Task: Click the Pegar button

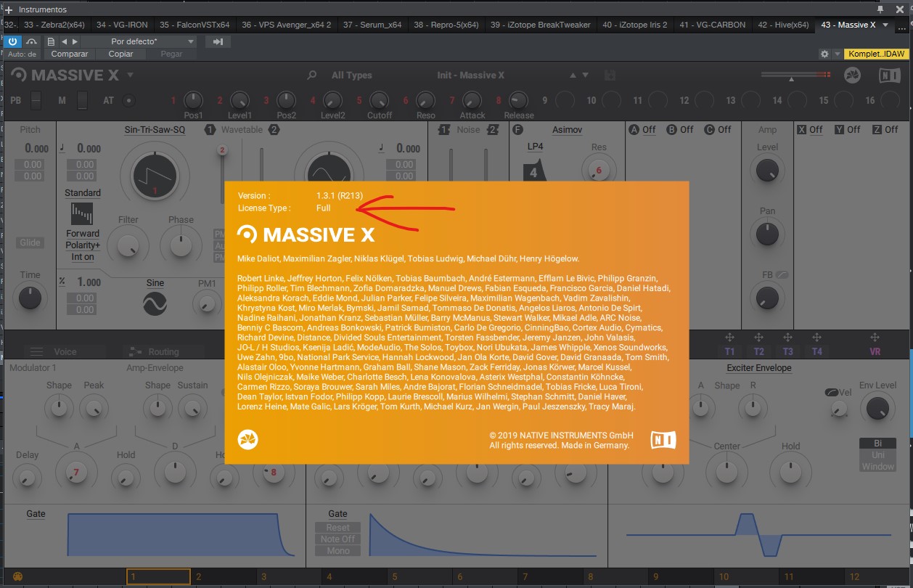Action: (x=171, y=54)
